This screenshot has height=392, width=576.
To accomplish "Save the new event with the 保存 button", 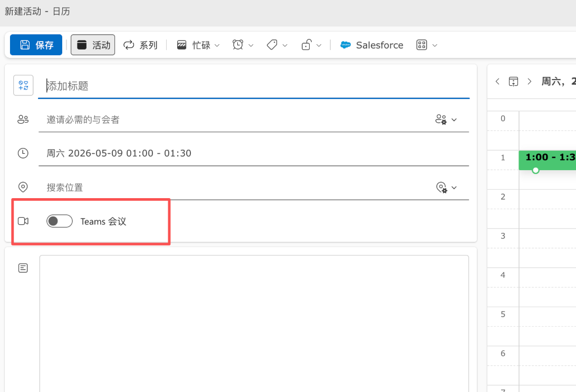I will pyautogui.click(x=36, y=45).
